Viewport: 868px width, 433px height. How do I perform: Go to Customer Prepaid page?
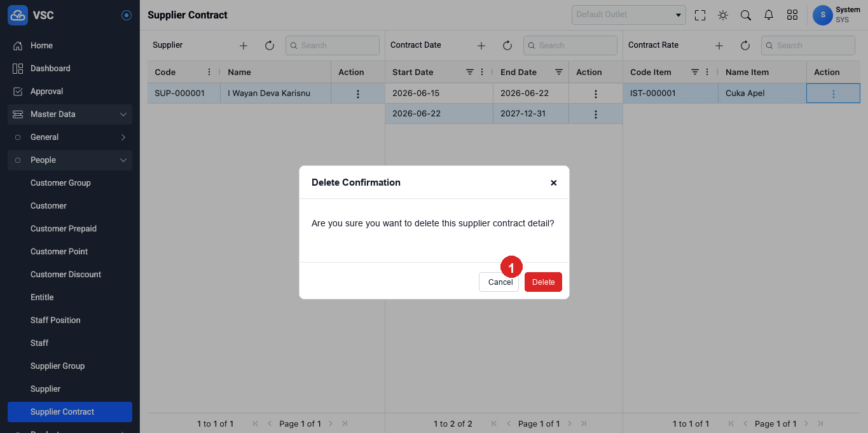pos(70,229)
